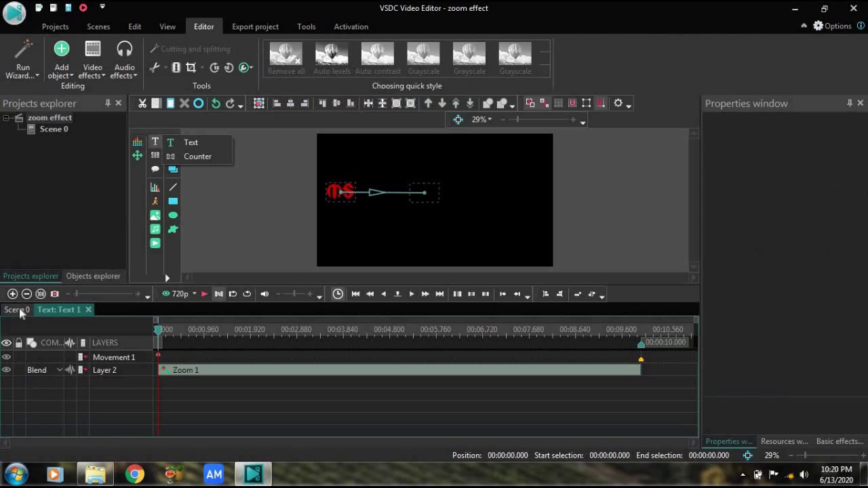Select the Text object tool
The width and height of the screenshot is (868, 488).
[155, 142]
